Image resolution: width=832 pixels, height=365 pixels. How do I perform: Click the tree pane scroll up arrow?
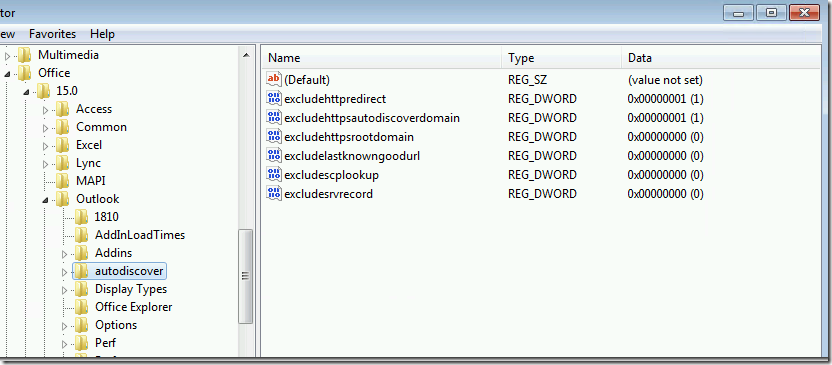click(246, 55)
